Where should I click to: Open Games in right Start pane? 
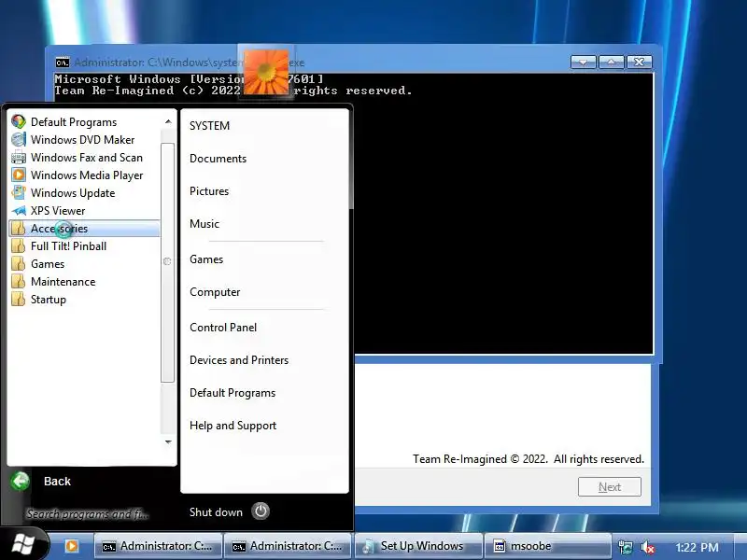(206, 259)
